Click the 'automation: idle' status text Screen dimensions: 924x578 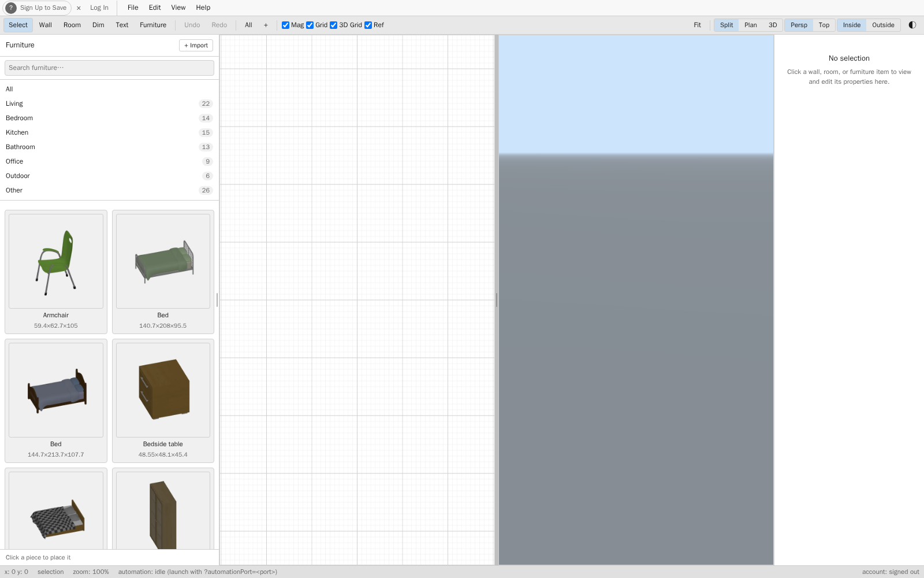(x=198, y=572)
